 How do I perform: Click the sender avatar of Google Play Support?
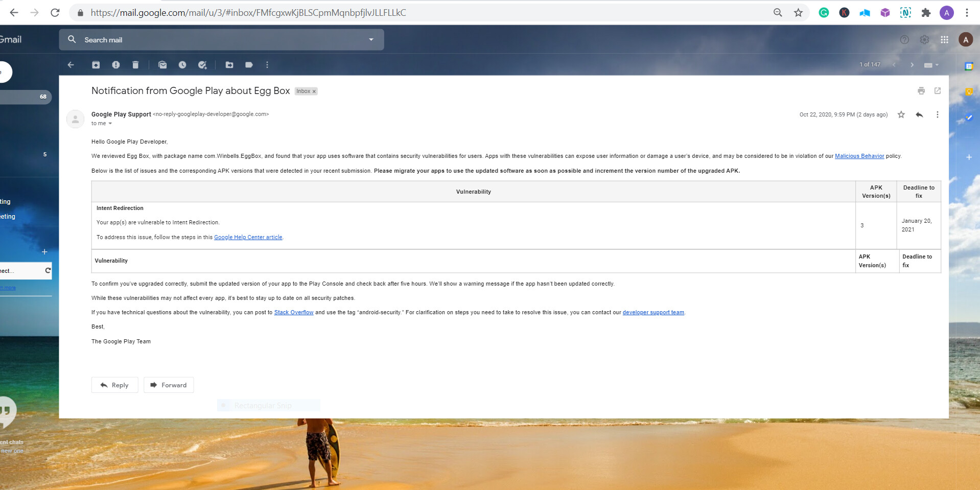[x=75, y=119]
